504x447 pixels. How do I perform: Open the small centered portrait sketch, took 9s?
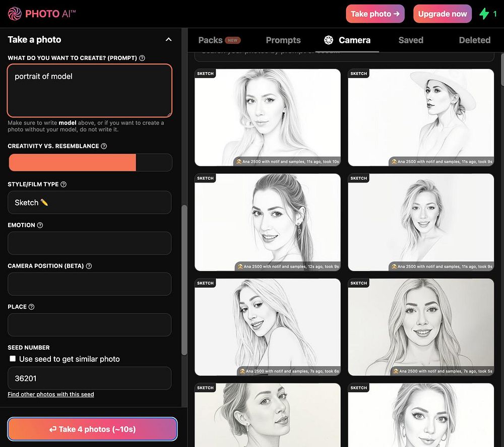click(x=421, y=222)
